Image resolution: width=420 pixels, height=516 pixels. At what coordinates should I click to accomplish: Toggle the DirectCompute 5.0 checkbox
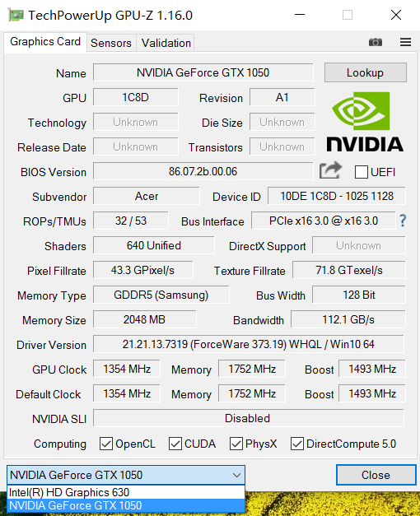point(297,444)
